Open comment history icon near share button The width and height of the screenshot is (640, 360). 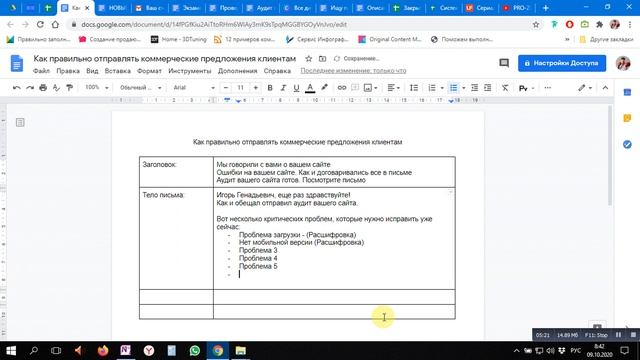(x=504, y=63)
